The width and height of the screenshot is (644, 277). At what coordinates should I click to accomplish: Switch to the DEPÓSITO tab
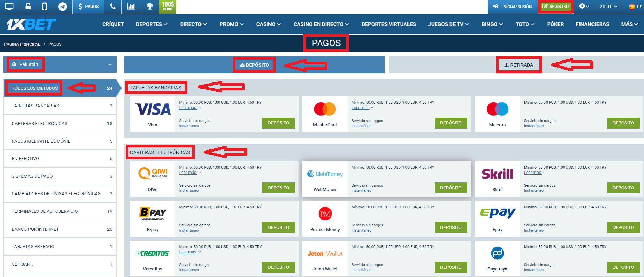[x=254, y=65]
